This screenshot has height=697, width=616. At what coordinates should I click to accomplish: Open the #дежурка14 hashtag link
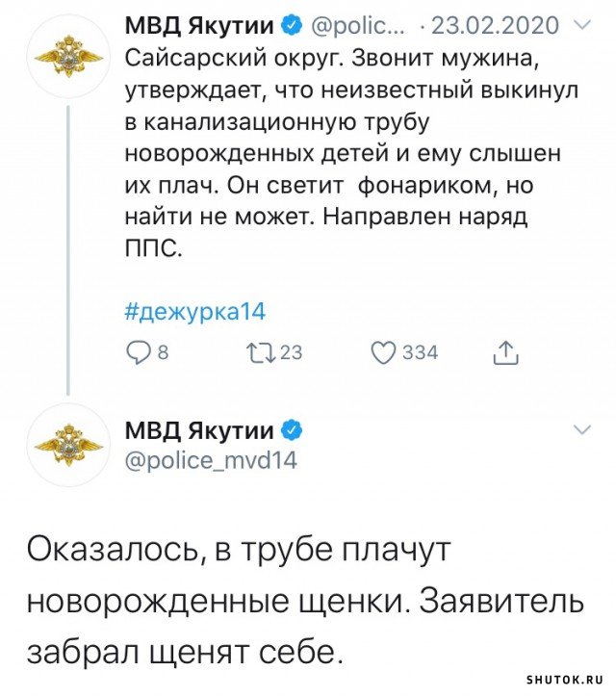click(x=195, y=312)
